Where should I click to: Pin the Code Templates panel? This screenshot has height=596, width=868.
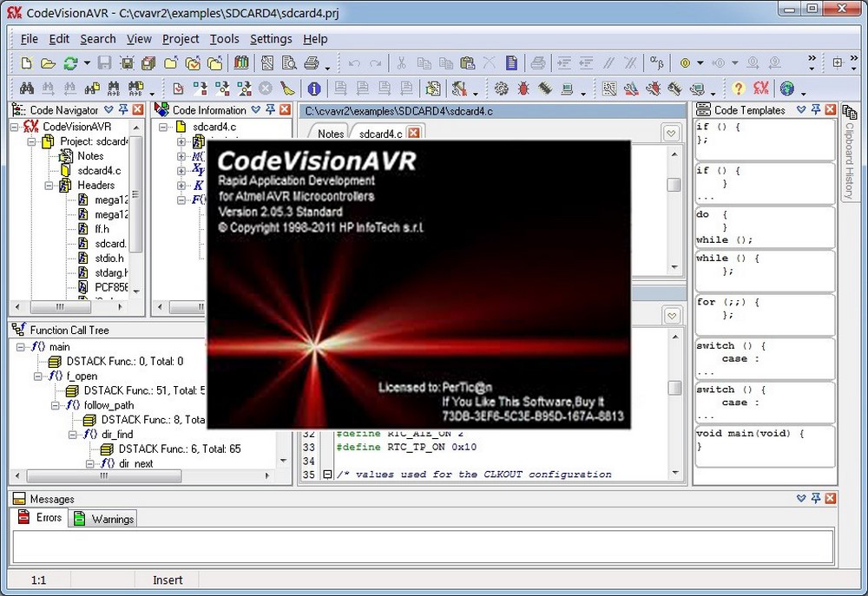(x=817, y=109)
